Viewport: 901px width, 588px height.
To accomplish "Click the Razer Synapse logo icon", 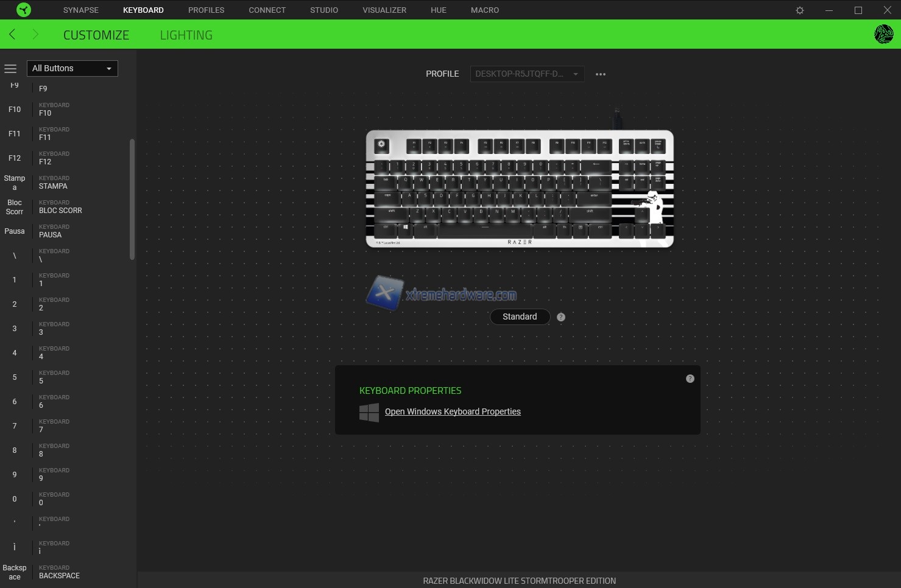I will tap(23, 10).
